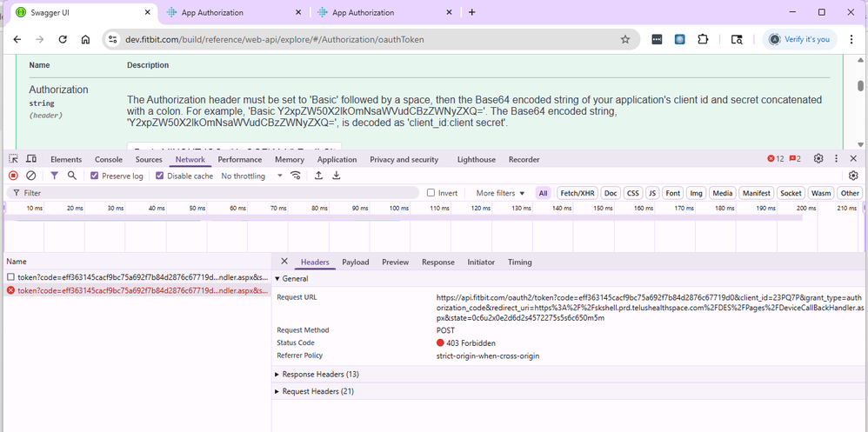The height and width of the screenshot is (432, 868).
Task: Open a new browser tab with plus
Action: click(471, 12)
